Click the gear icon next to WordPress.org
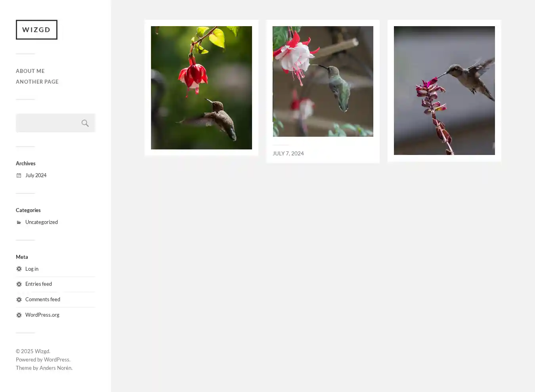 19,315
